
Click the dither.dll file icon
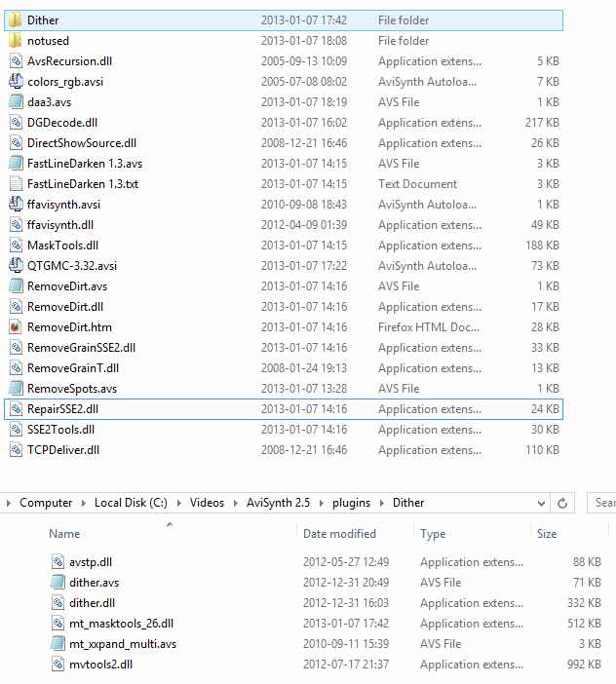point(58,603)
